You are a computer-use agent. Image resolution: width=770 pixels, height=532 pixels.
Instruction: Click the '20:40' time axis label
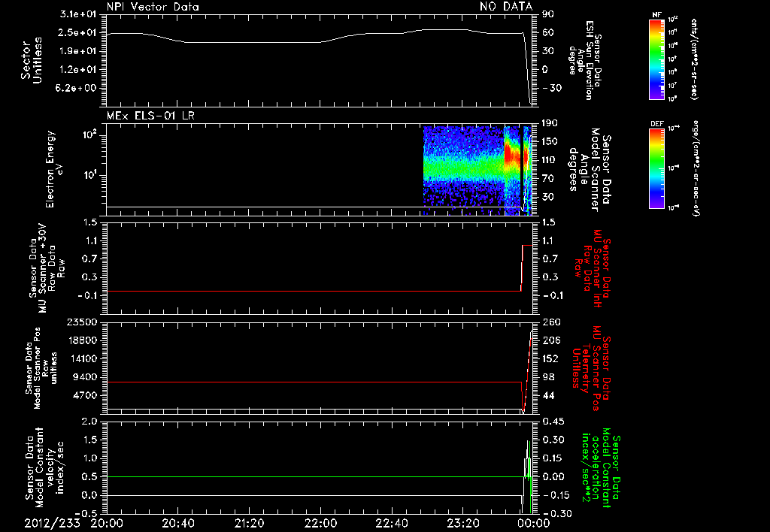pyautogui.click(x=177, y=523)
